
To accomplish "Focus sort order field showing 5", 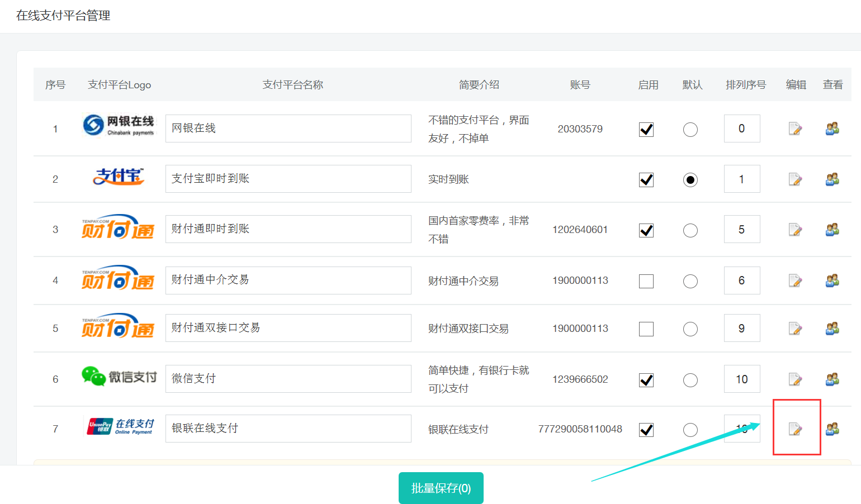I will [x=742, y=229].
